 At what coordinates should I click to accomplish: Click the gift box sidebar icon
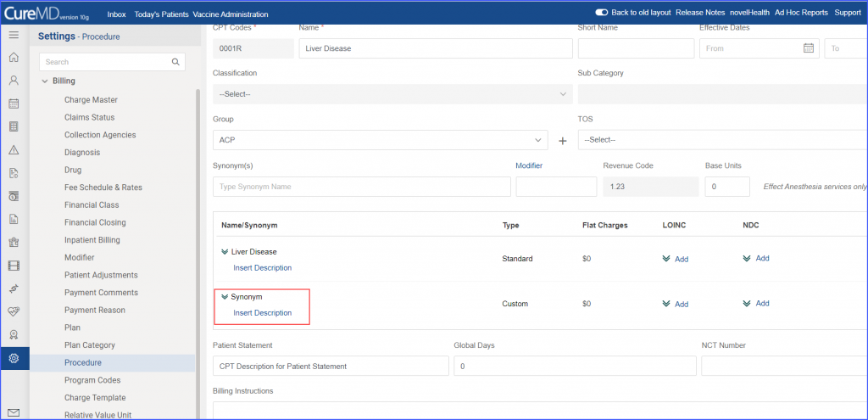point(14,243)
